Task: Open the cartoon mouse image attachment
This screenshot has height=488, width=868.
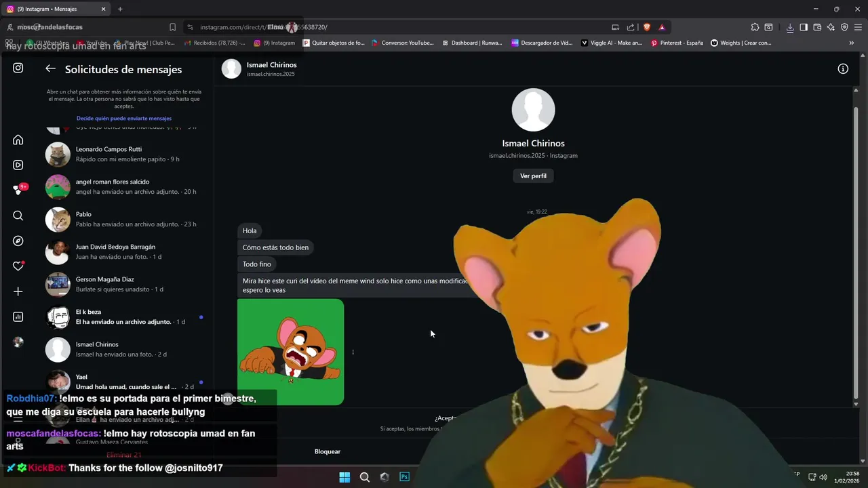Action: pos(290,352)
